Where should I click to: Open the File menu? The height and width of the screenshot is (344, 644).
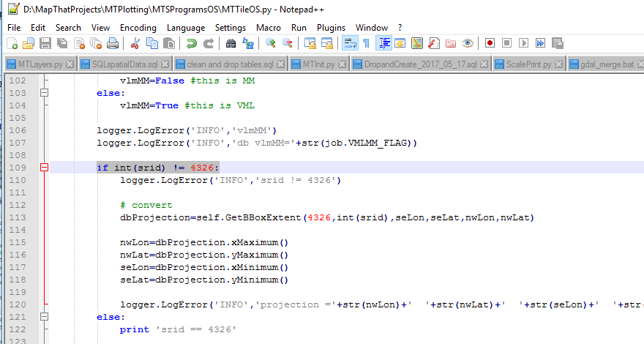(14, 28)
